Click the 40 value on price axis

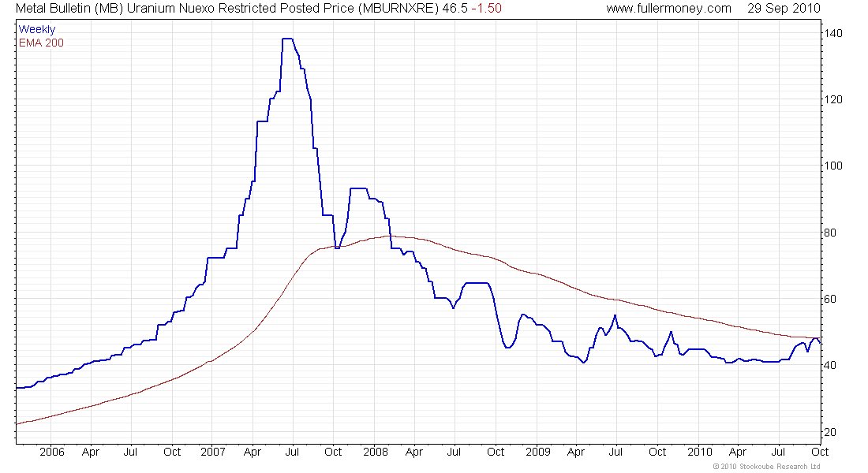tap(830, 365)
